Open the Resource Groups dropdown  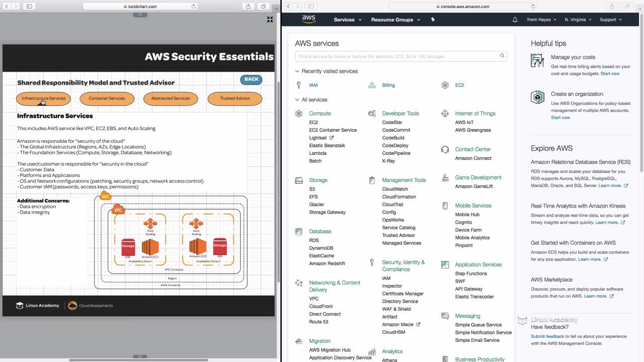395,20
